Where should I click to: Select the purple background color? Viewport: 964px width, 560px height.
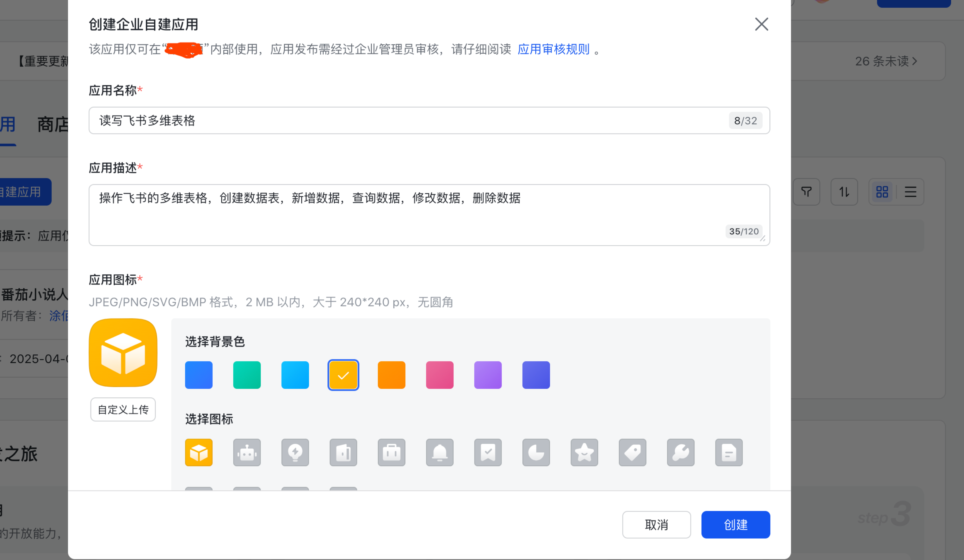[x=488, y=375]
